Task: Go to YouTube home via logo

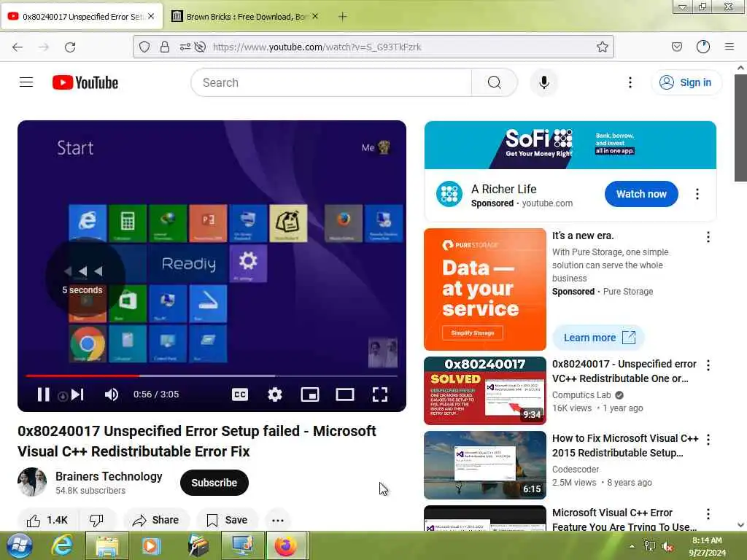Action: 85,82
